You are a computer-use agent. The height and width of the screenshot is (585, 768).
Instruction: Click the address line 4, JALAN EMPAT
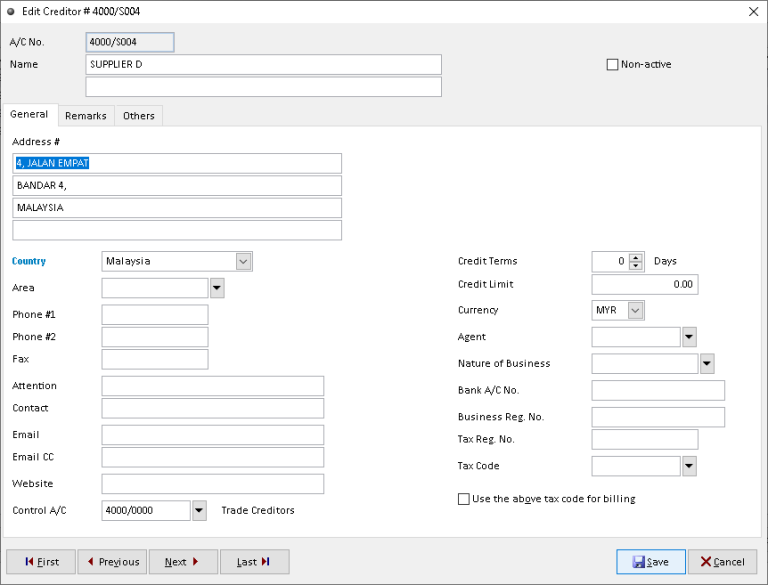(177, 164)
